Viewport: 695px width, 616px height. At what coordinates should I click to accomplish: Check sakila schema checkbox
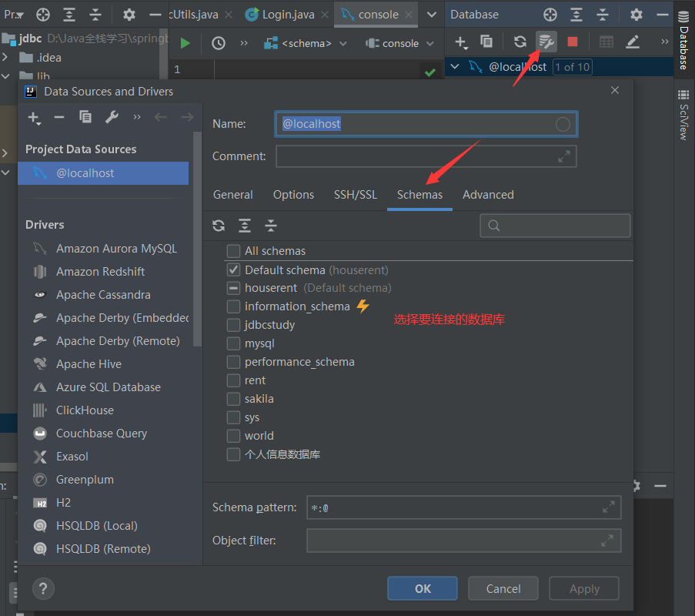(x=233, y=399)
